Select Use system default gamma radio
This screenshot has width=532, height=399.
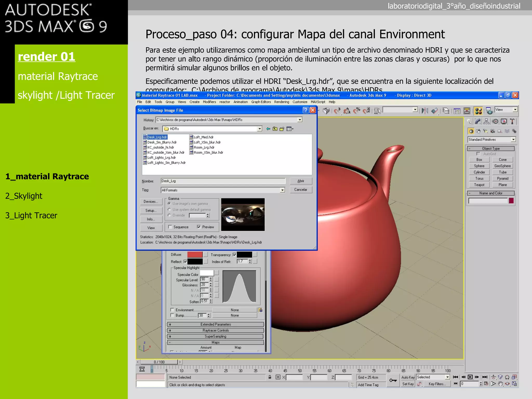(169, 209)
